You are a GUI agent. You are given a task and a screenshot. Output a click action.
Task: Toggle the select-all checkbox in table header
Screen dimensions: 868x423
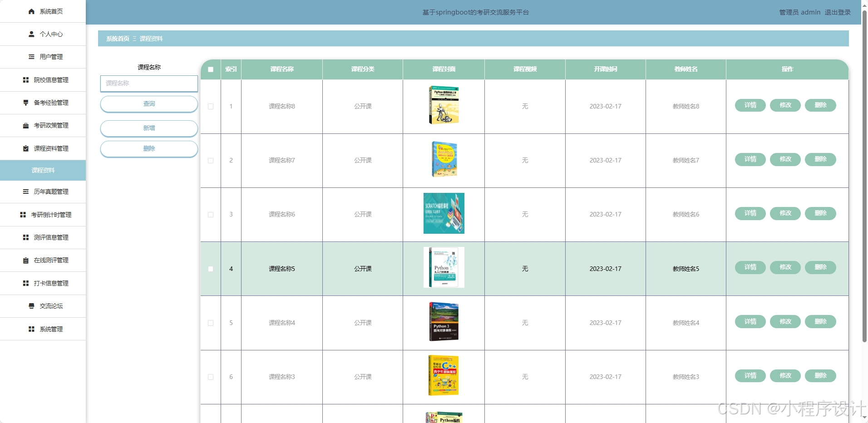(211, 69)
